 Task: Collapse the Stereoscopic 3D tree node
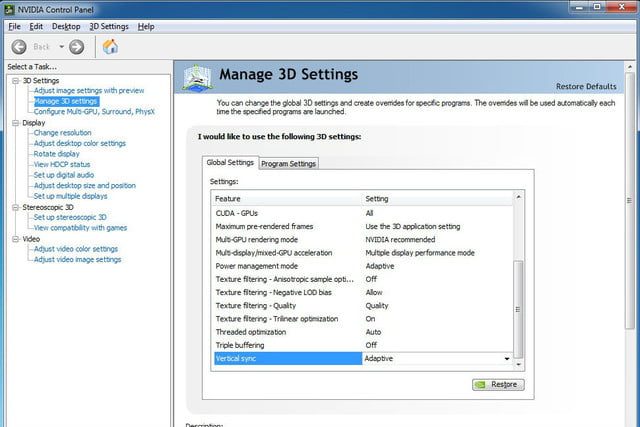point(15,207)
